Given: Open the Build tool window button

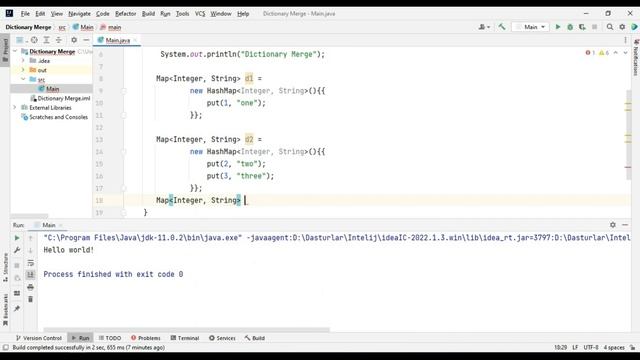Looking at the screenshot, I should click(x=255, y=338).
